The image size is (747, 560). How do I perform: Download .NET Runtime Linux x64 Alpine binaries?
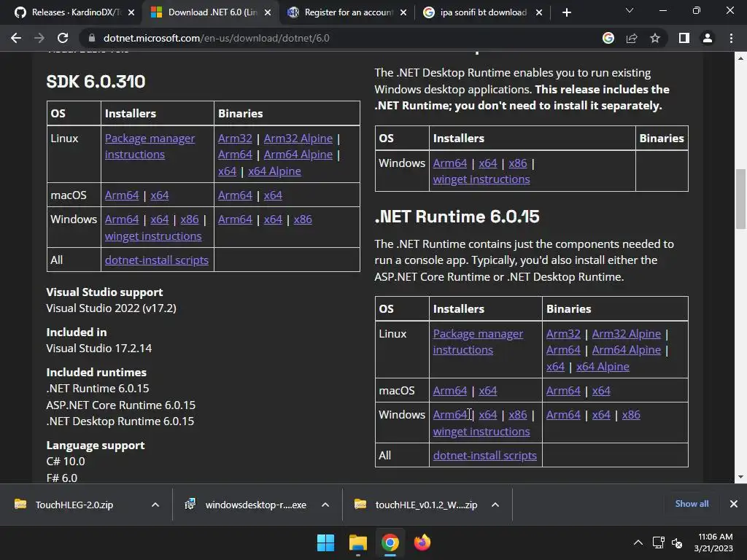(603, 367)
